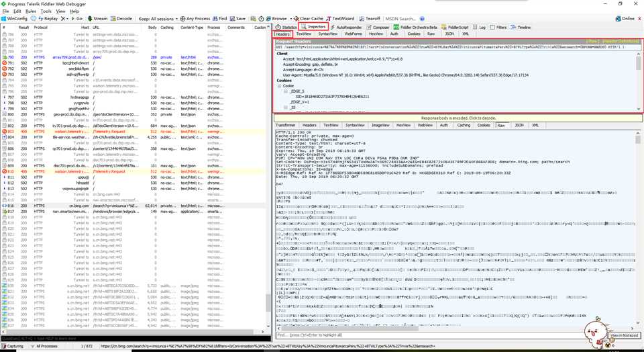
Task: Click the camera screenshot toolbar icon
Action: tap(254, 19)
